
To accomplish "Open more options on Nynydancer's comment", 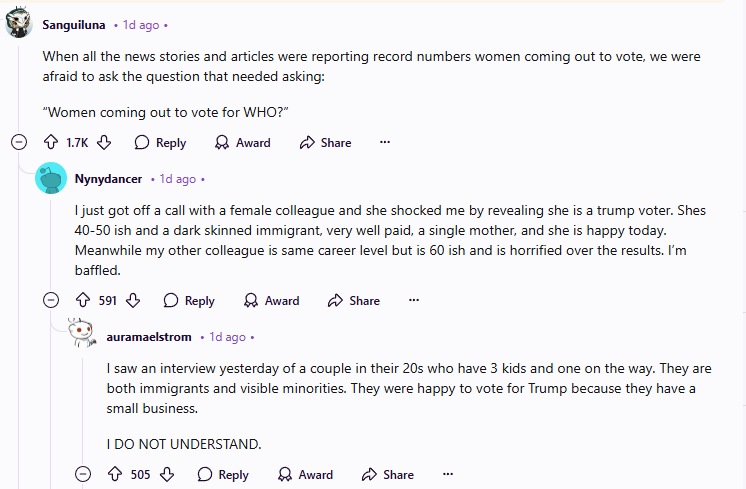I will (x=414, y=300).
